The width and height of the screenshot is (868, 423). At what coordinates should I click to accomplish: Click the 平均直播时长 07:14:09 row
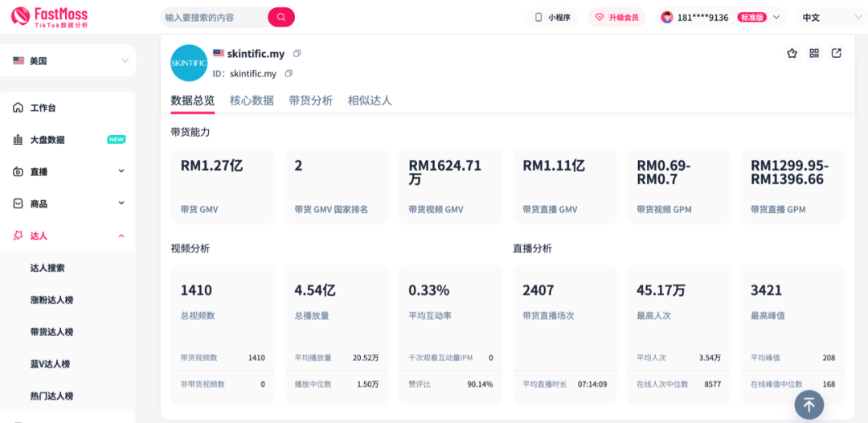[565, 384]
